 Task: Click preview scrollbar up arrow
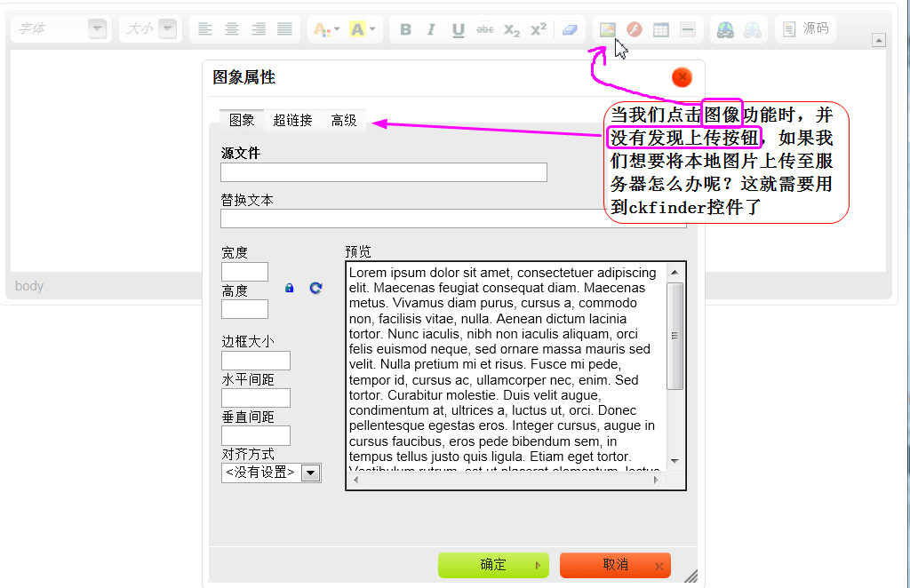click(675, 273)
